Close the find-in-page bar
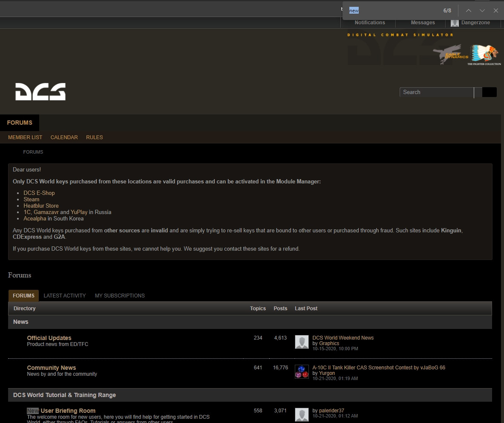Viewport: 504px width, 423px height. tap(495, 11)
